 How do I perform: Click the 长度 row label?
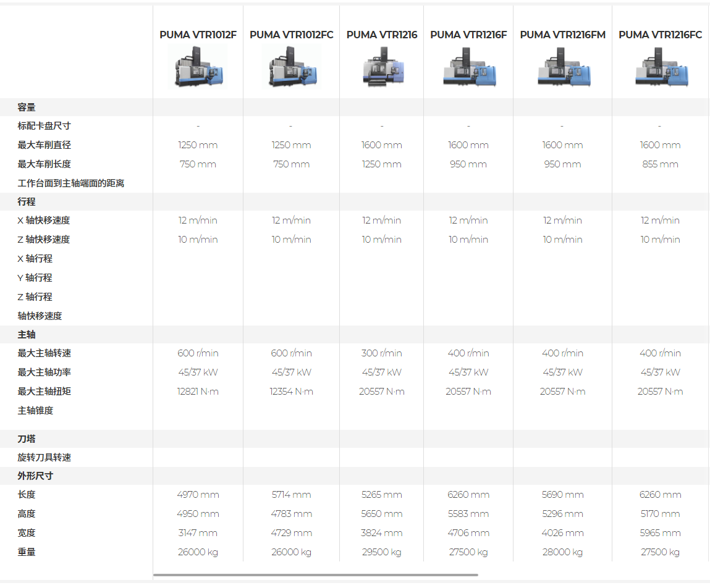(x=27, y=495)
